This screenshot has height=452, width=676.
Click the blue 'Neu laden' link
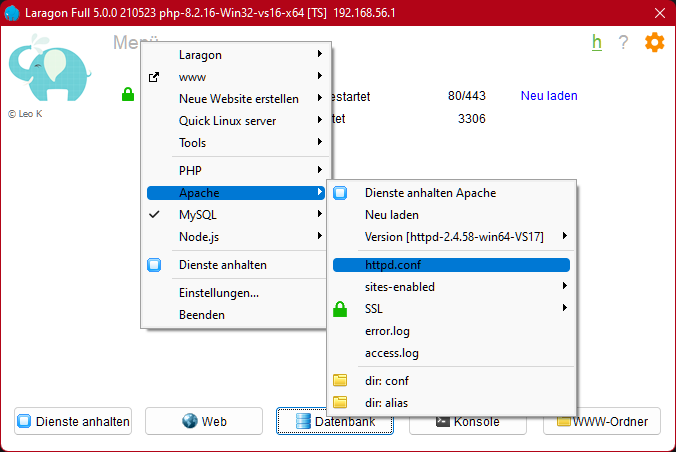(549, 96)
